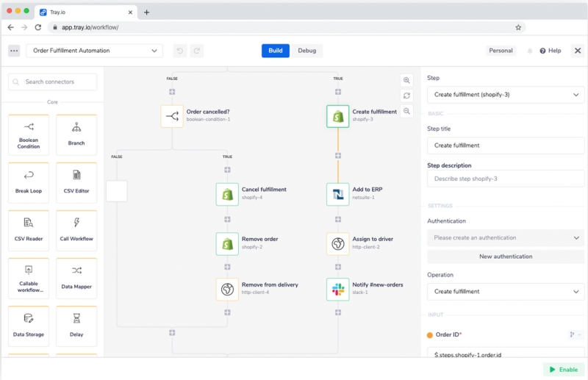Open the Remove order Shopify step
Screen dimensions: 588x380
click(x=227, y=244)
